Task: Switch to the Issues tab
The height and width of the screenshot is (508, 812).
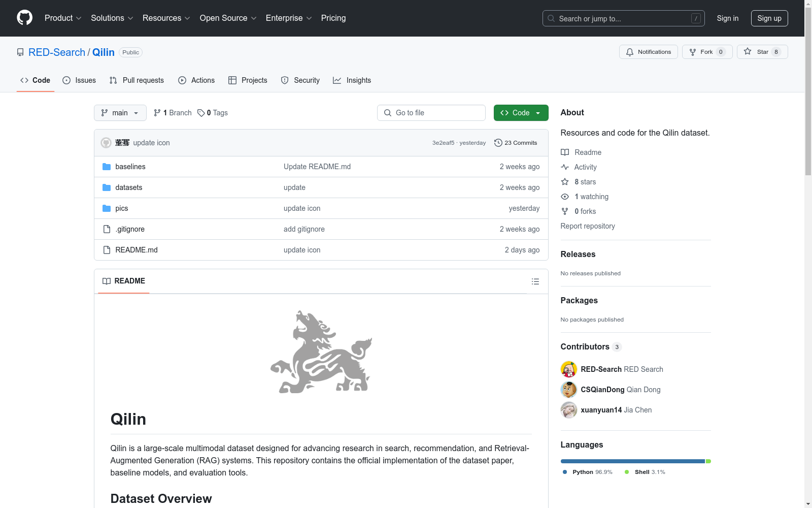Action: point(79,80)
